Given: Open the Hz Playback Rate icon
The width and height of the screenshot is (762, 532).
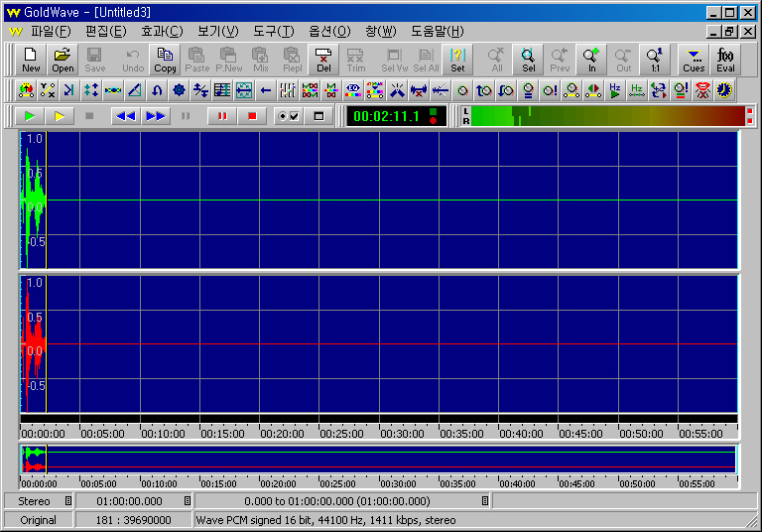Looking at the screenshot, I should point(615,90).
